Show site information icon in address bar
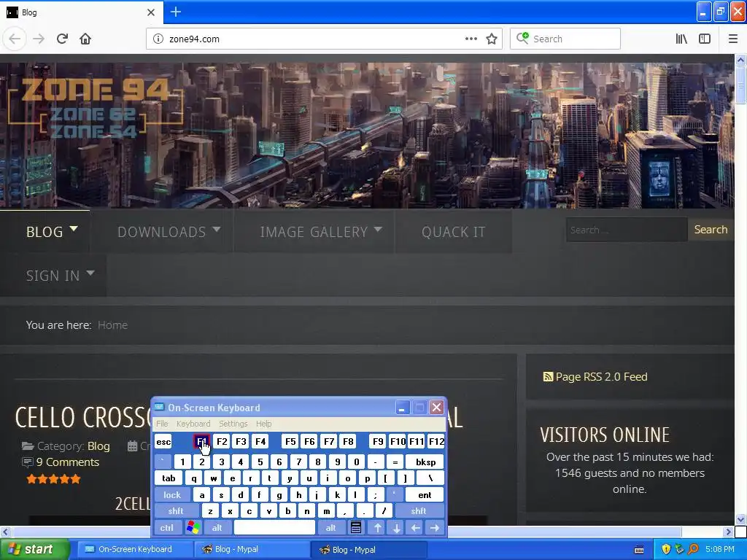This screenshot has height=560, width=747. point(158,39)
